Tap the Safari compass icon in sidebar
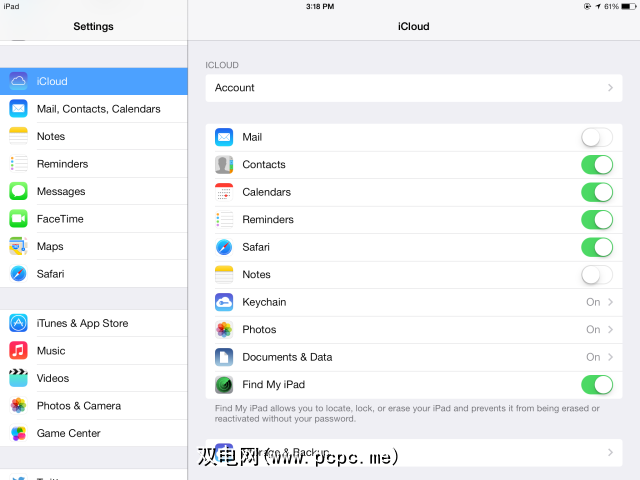The height and width of the screenshot is (480, 640). click(x=18, y=273)
